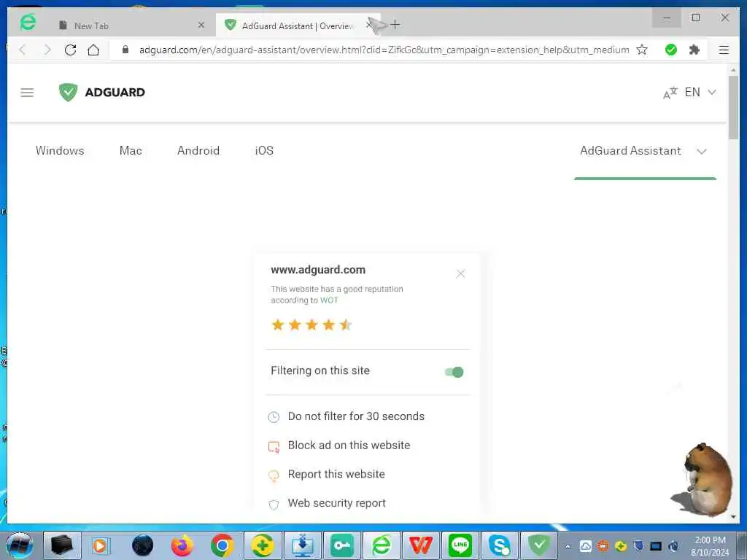The image size is (747, 560).
Task: Launch Google Chrome from the taskbar
Action: [x=222, y=545]
